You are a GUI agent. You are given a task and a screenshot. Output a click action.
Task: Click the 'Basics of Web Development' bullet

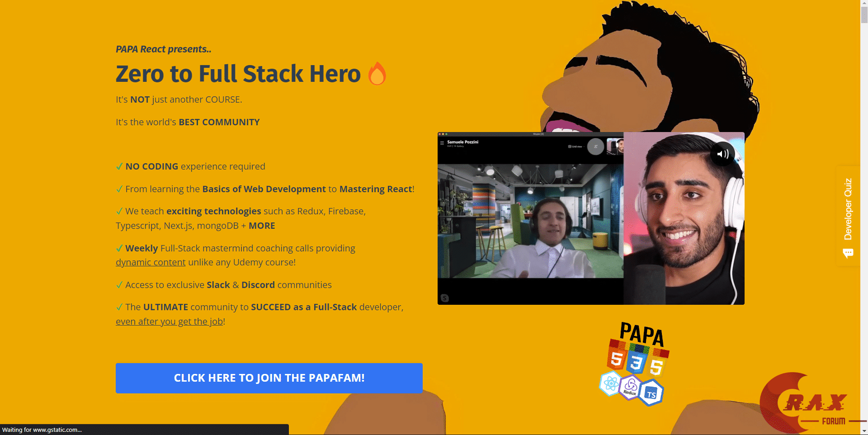(265, 189)
